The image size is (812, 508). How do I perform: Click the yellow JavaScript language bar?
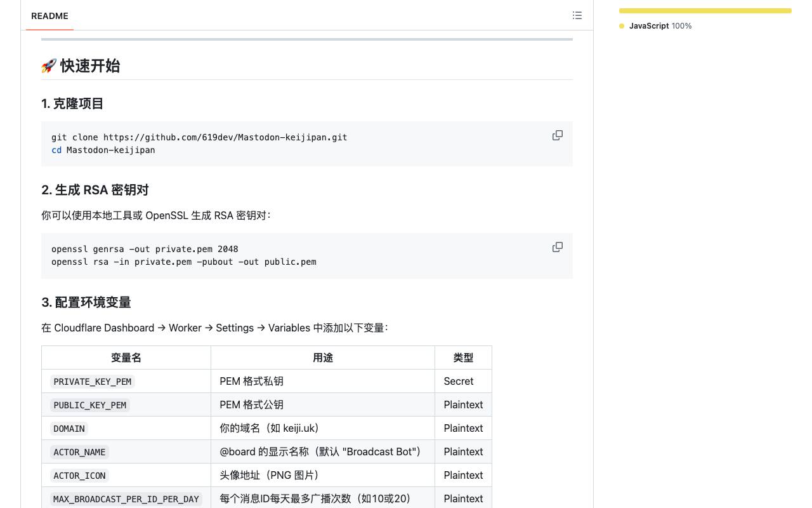[x=705, y=11]
